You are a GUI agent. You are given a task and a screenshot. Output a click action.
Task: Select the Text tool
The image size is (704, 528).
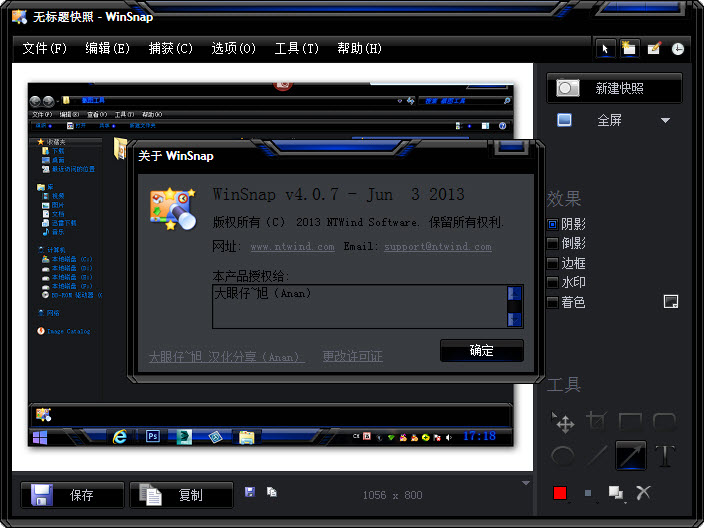[664, 456]
